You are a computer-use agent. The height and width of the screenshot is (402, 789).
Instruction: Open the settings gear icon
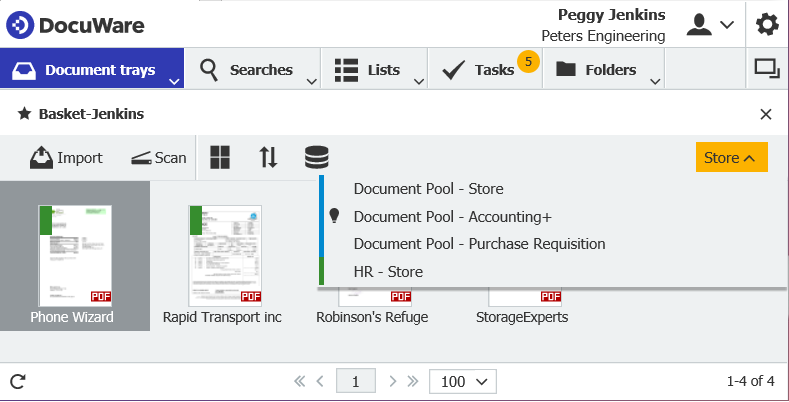point(766,24)
